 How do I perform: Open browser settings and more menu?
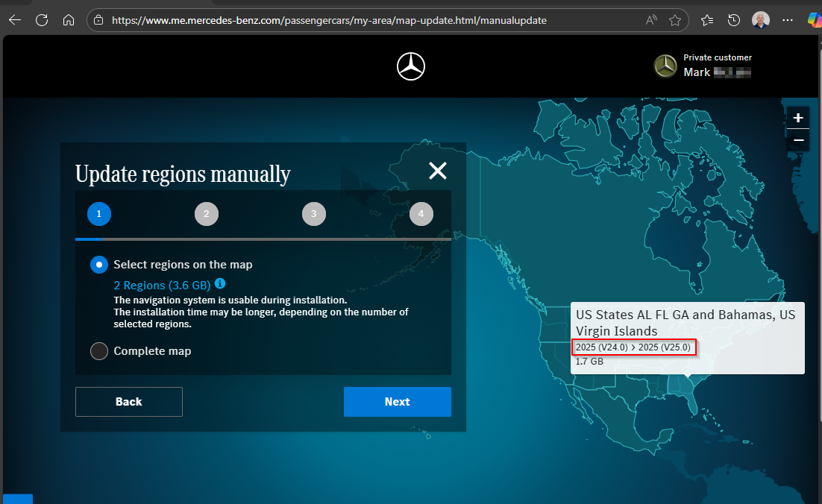point(788,20)
